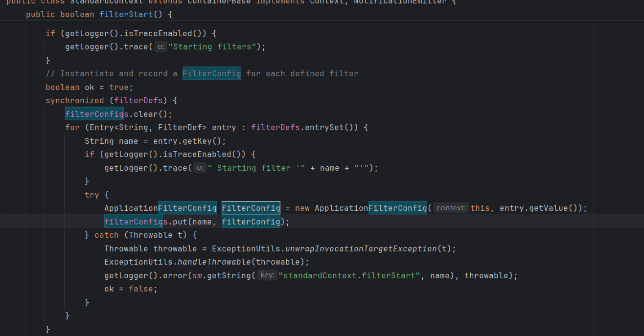The width and height of the screenshot is (644, 336).
Task: Click the "ok = false" assignment line
Action: [131, 289]
